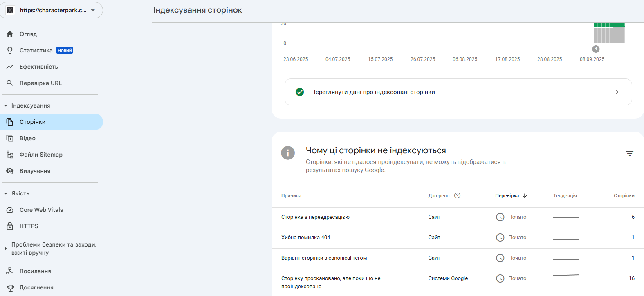The image size is (644, 296).
Task: Open the property selector dropdown for characterpark
Action: tap(51, 10)
